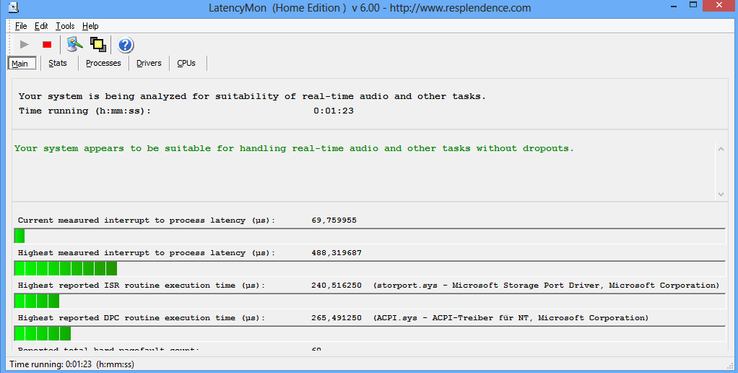
Task: Open help via blue question mark icon
Action: coord(125,45)
